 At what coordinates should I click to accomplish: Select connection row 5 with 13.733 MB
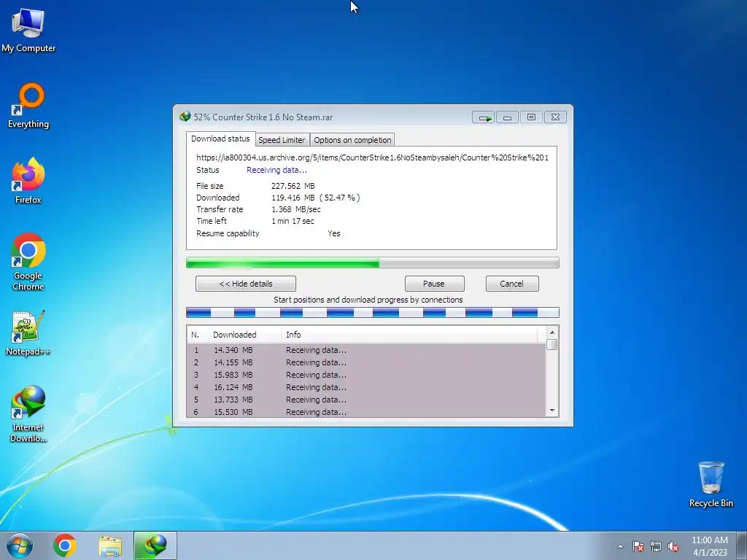(366, 400)
